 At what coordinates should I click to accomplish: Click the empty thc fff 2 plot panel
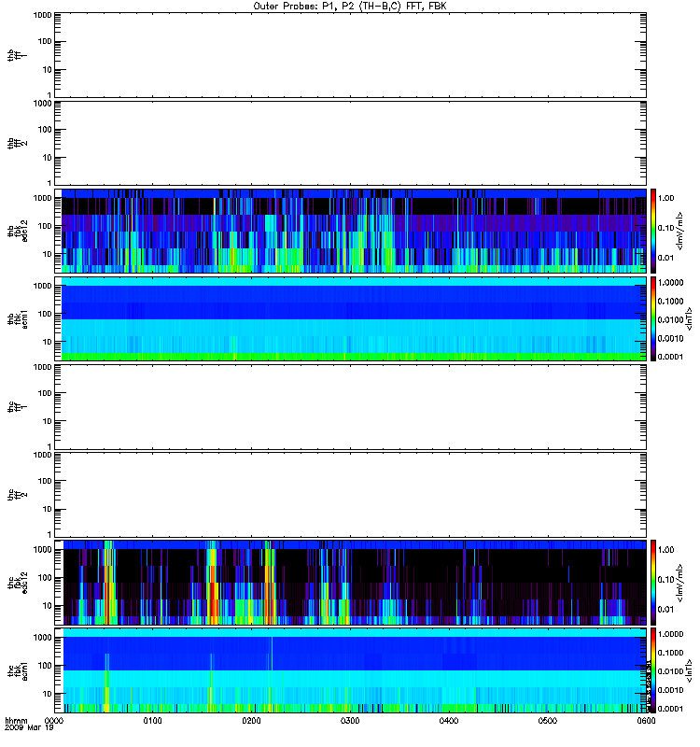(x=351, y=495)
